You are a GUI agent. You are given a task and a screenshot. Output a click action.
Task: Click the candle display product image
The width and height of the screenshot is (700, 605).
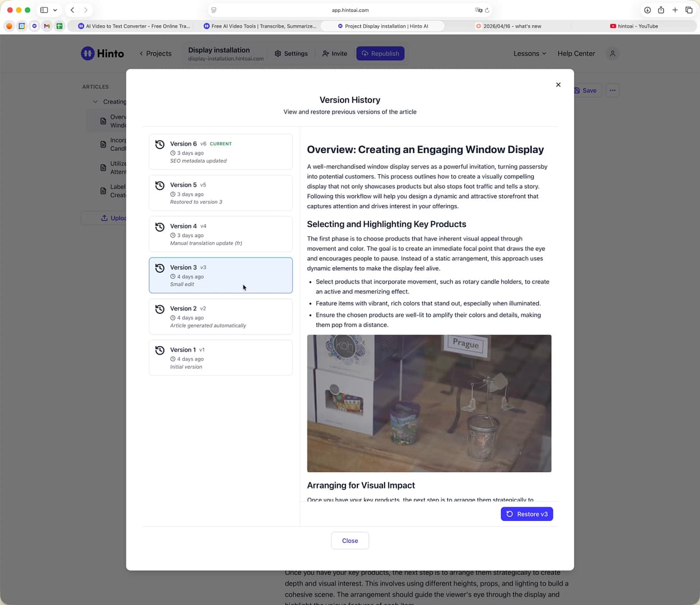pos(429,403)
